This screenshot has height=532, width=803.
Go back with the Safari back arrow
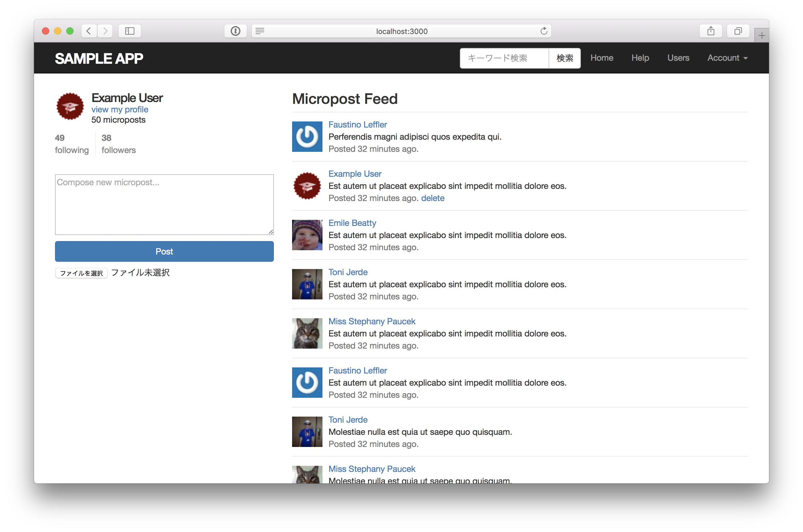point(89,31)
